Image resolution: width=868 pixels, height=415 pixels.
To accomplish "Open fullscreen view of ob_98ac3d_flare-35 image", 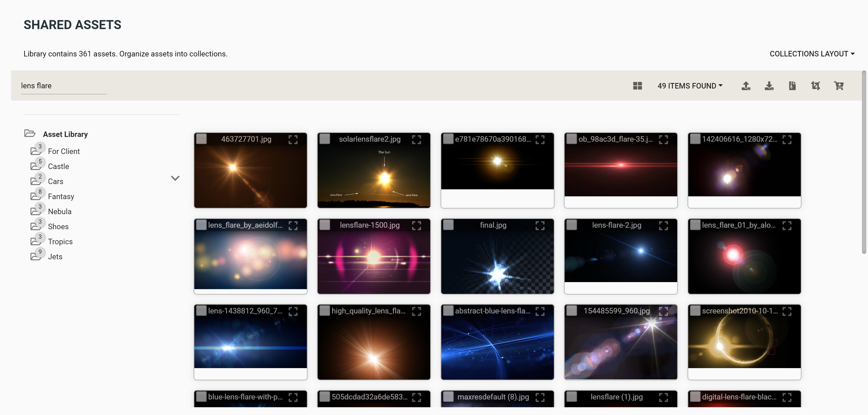I will point(663,139).
